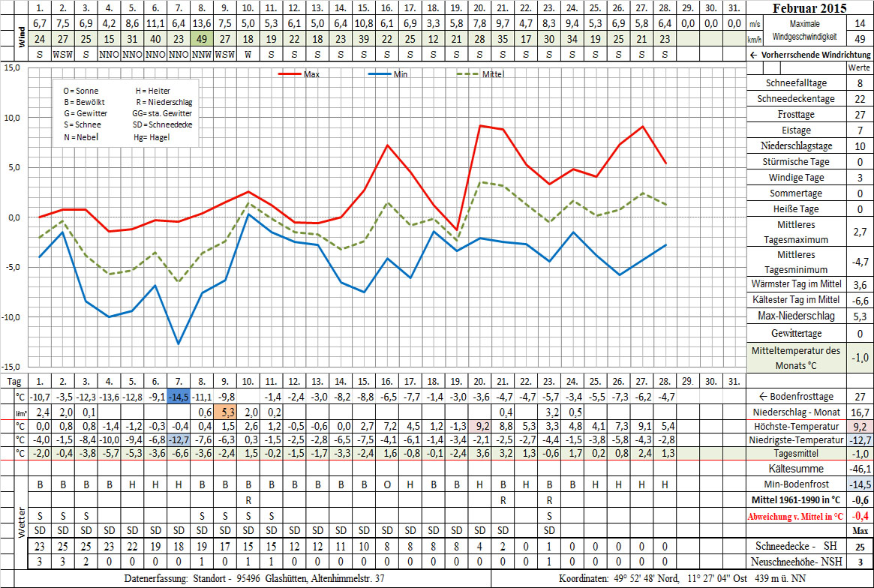This screenshot has height=588, width=874.
Task: Select the Frosttage row label
Action: coord(796,115)
